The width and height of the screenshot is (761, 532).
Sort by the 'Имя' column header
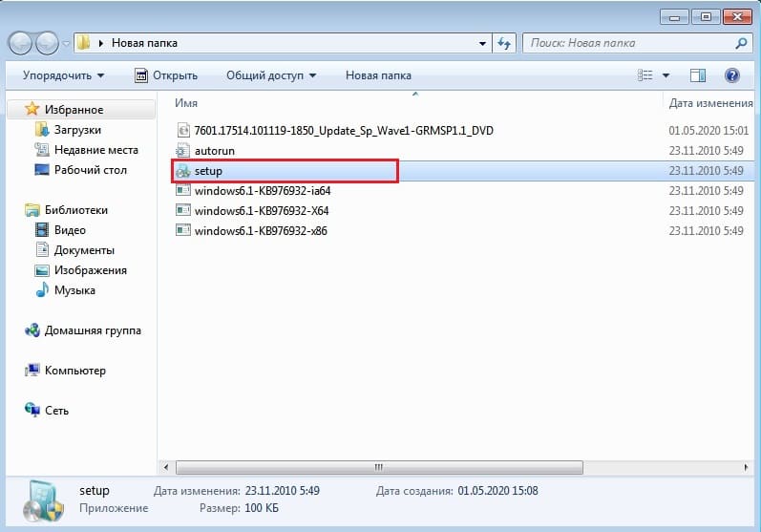click(x=186, y=103)
